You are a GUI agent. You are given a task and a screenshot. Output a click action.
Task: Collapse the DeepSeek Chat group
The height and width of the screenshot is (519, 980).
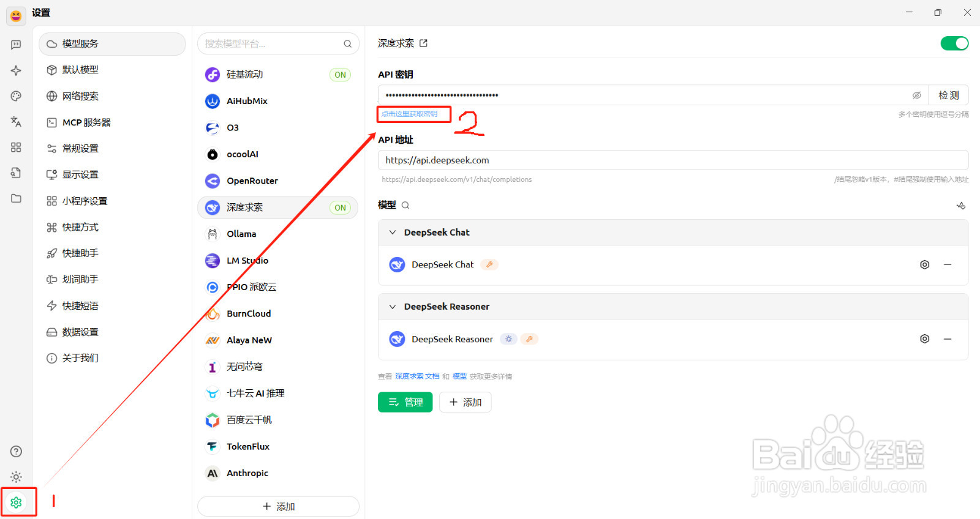pyautogui.click(x=393, y=233)
